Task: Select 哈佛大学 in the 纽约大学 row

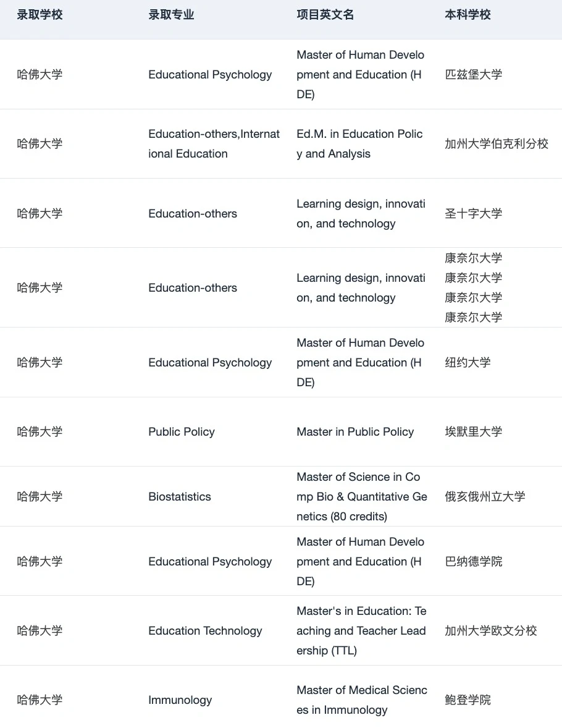Action: click(40, 363)
